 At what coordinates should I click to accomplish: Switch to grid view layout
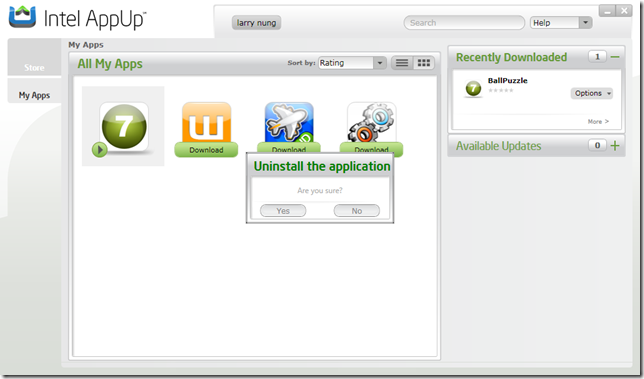click(423, 63)
